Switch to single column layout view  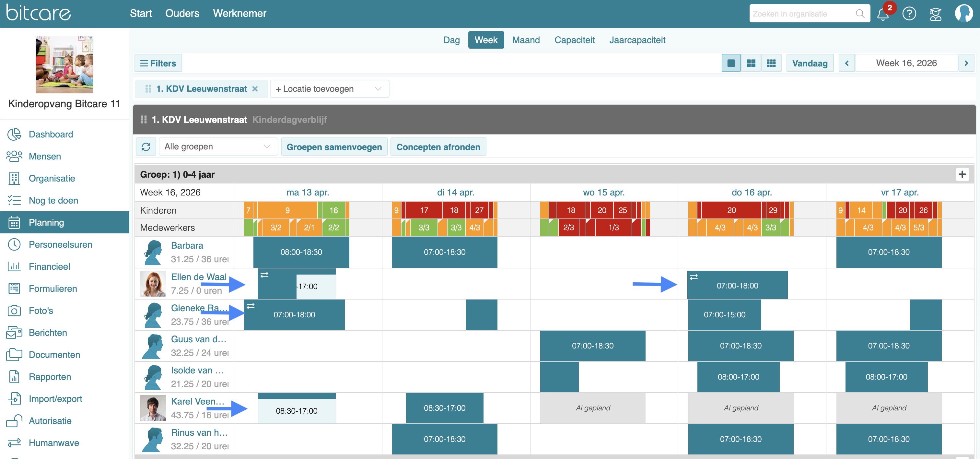(731, 63)
